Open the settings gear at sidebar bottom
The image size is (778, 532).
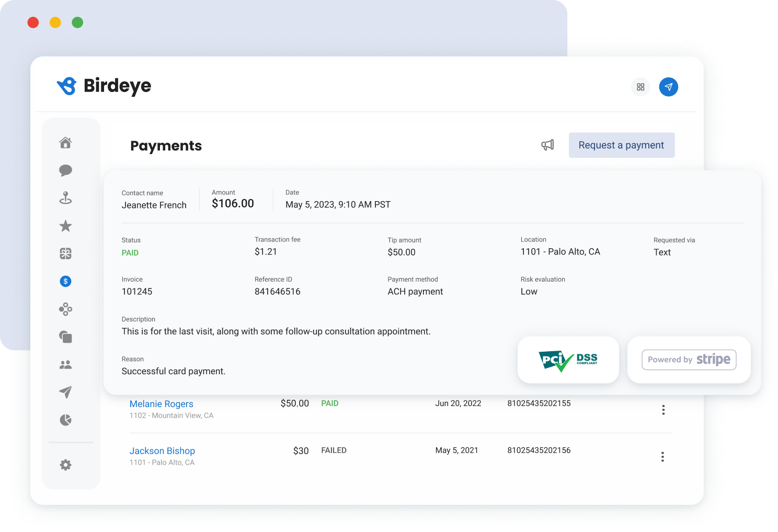65,465
